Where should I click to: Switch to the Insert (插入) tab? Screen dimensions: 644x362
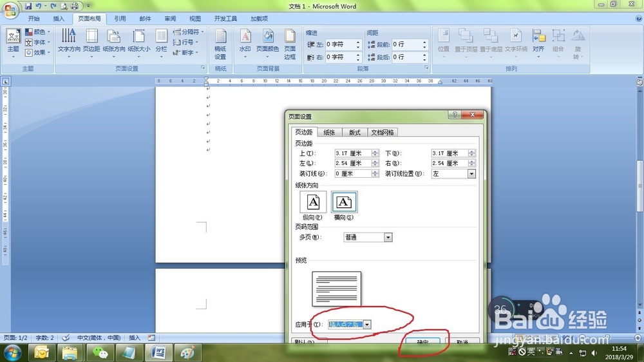[x=59, y=19]
